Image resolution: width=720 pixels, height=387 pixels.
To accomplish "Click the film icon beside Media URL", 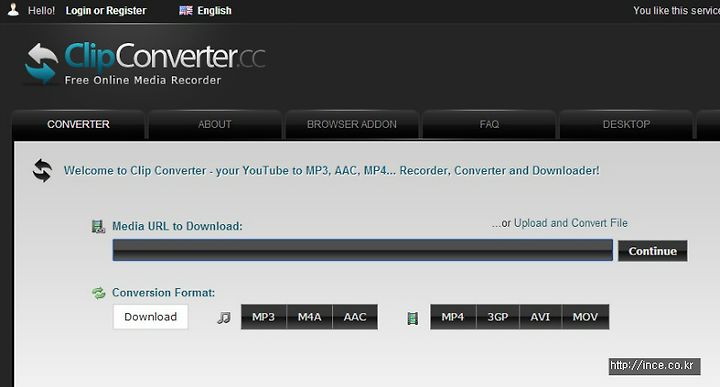I will pyautogui.click(x=98, y=226).
